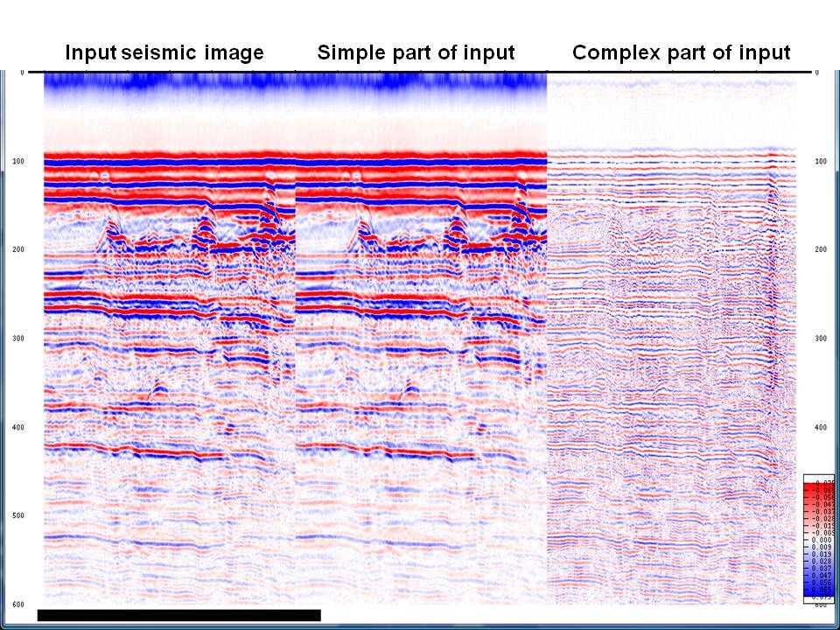The height and width of the screenshot is (630, 840).
Task: Click the left axis label 100
Action: [17, 161]
